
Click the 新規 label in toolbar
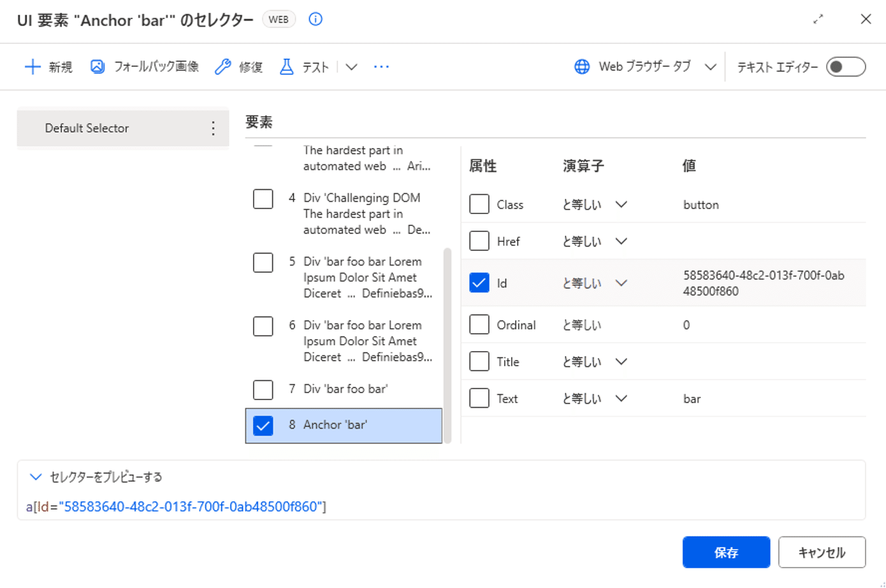(61, 67)
